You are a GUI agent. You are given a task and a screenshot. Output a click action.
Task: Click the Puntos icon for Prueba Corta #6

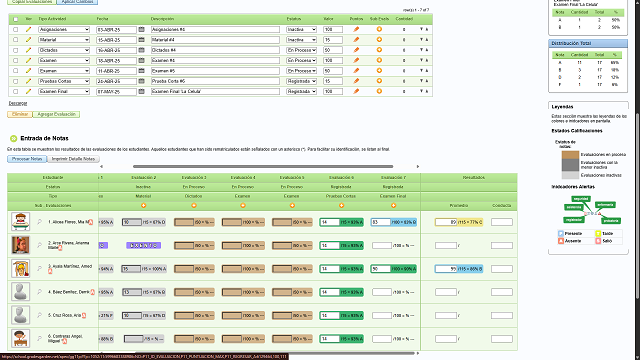356,81
